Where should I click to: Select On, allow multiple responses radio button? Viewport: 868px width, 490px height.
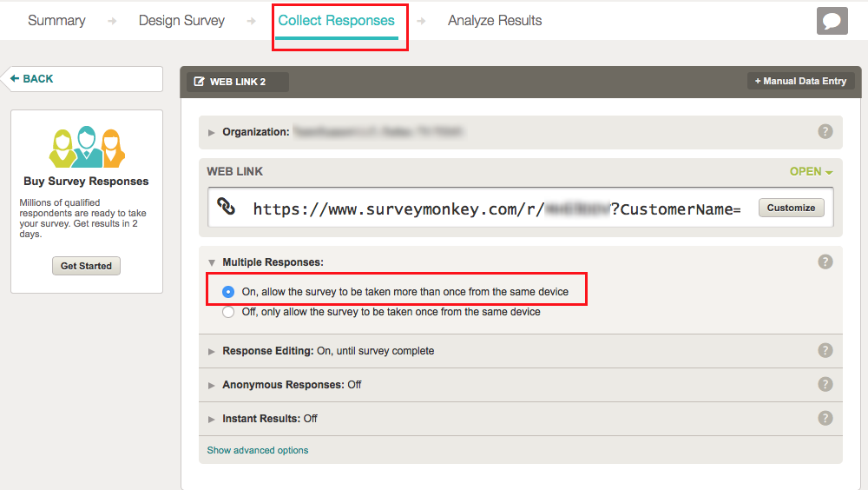[x=228, y=292]
